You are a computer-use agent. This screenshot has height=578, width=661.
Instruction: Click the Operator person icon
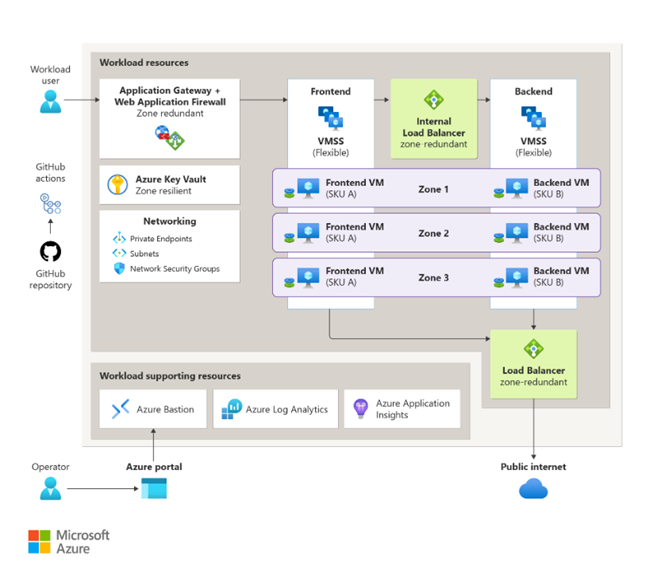click(50, 488)
